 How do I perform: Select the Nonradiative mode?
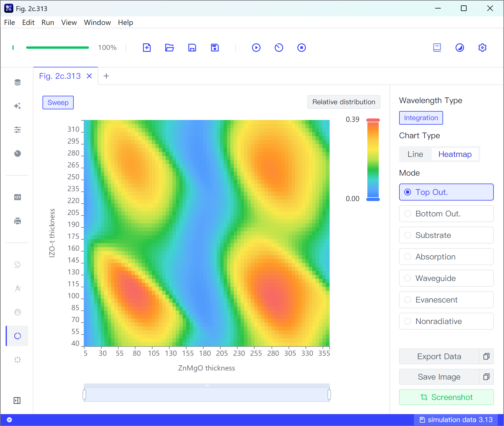(446, 321)
